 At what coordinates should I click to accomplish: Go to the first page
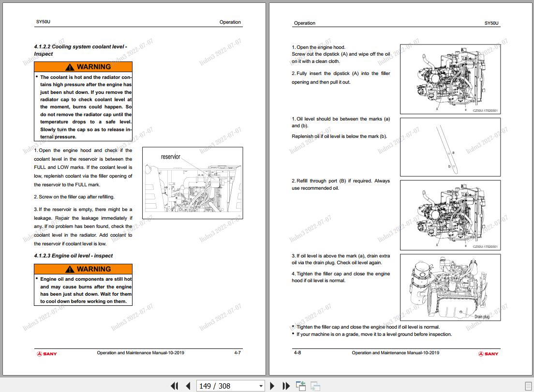click(174, 386)
